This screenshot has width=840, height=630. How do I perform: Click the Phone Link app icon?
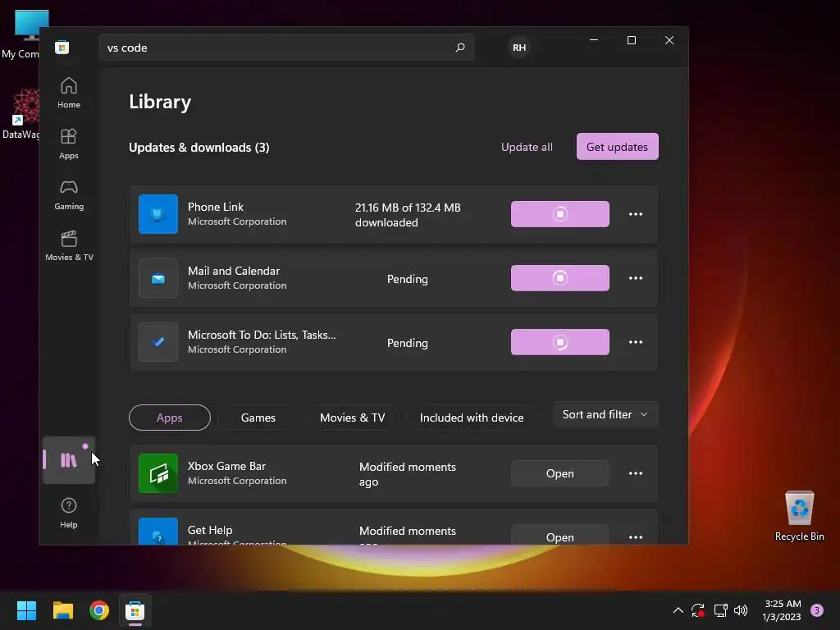[x=158, y=214]
